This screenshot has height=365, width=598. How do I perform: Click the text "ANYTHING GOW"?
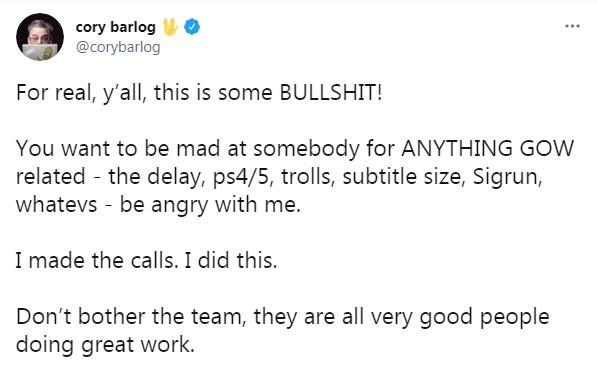coord(487,148)
